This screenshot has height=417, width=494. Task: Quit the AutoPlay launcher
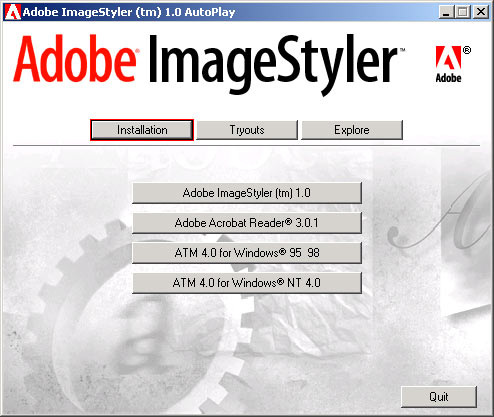tap(439, 397)
